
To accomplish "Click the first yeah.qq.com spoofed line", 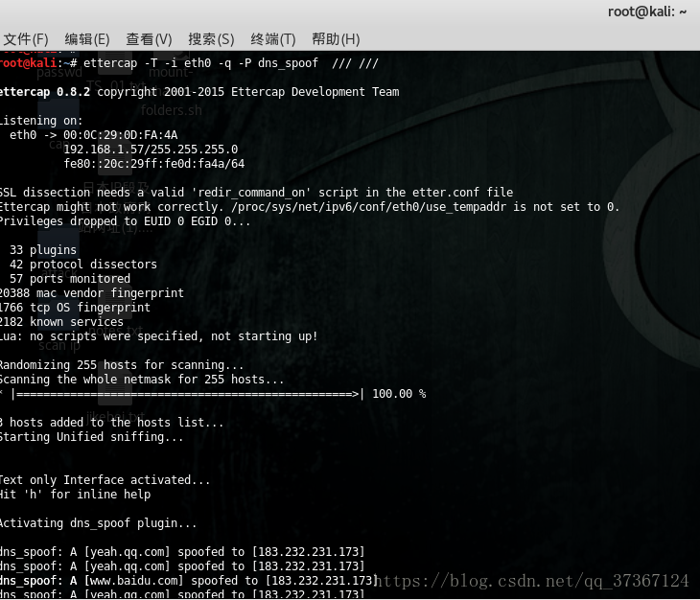I will point(182,552).
